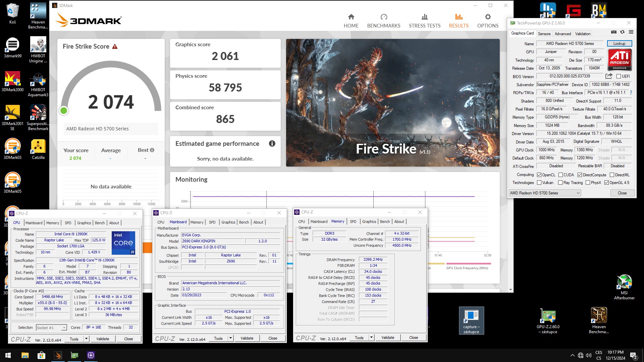Click the 3DMark results scrollbar down arrow
This screenshot has width=644, height=362.
[x=511, y=290]
